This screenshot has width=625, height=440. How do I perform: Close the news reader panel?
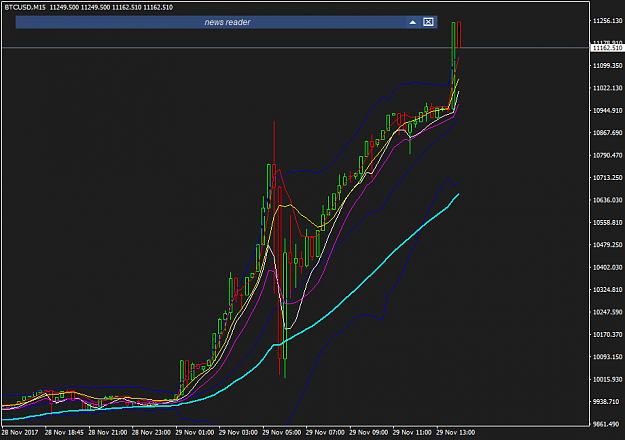(428, 22)
